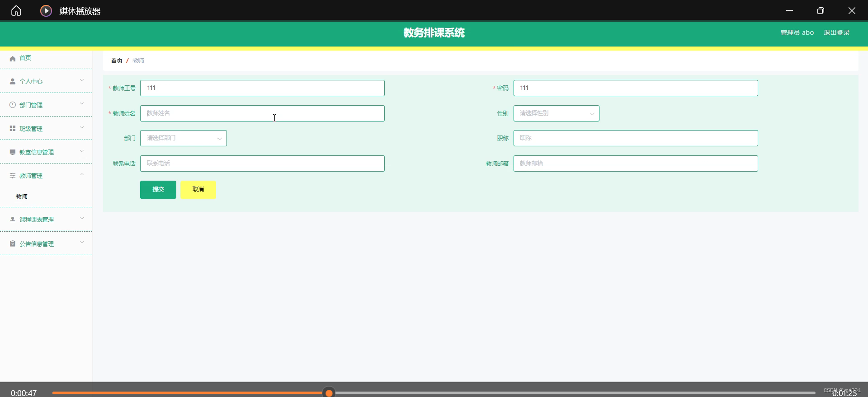Open the 请选择性别 gender dropdown
Screen dimensions: 868x397
point(556,113)
